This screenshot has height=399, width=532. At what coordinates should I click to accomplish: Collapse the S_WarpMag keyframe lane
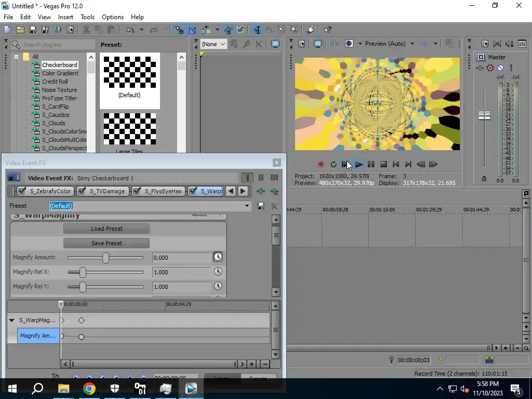12,320
